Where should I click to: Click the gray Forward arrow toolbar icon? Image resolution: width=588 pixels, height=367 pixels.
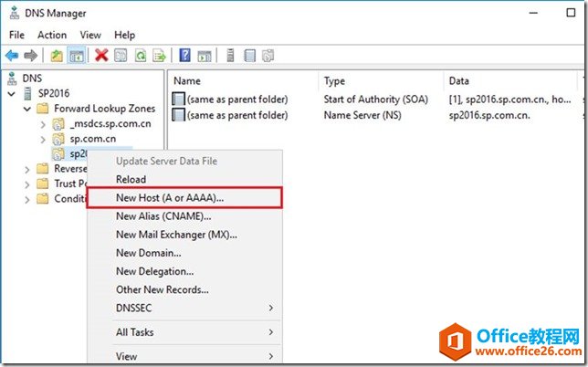[31, 56]
